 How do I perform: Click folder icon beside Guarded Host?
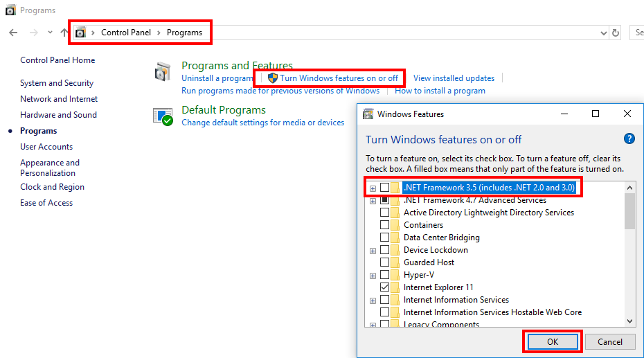[x=395, y=262]
